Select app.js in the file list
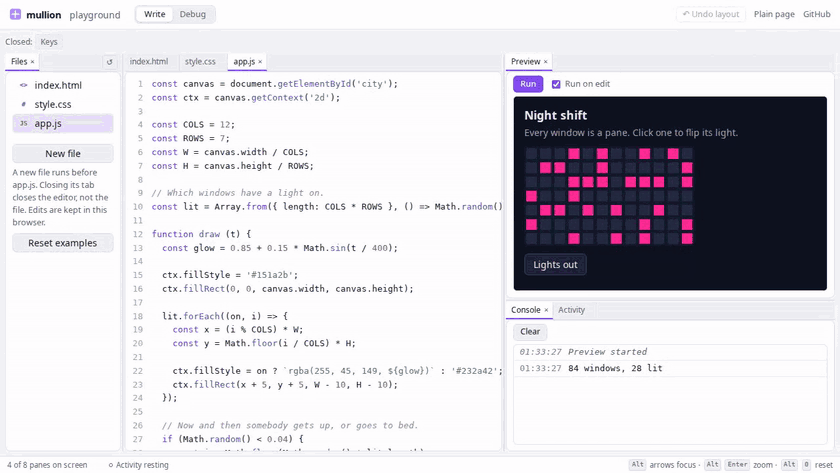This screenshot has width=840, height=473. click(x=63, y=124)
